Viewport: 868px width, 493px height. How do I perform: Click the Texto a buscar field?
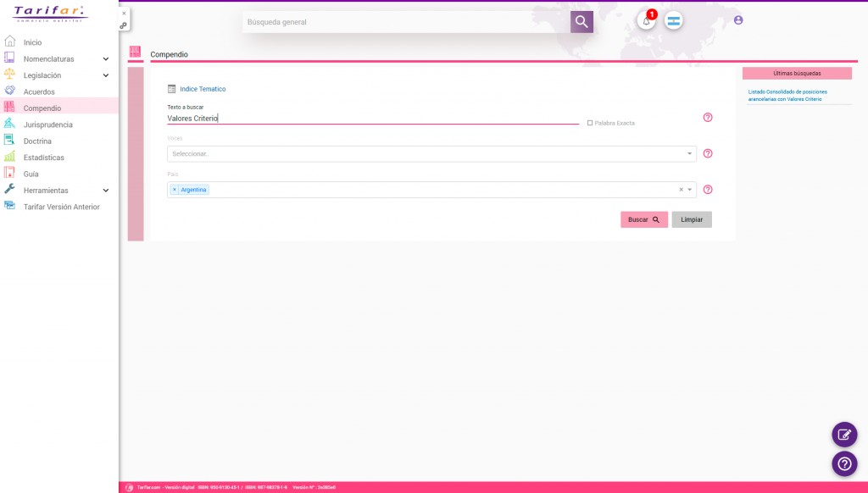point(373,118)
